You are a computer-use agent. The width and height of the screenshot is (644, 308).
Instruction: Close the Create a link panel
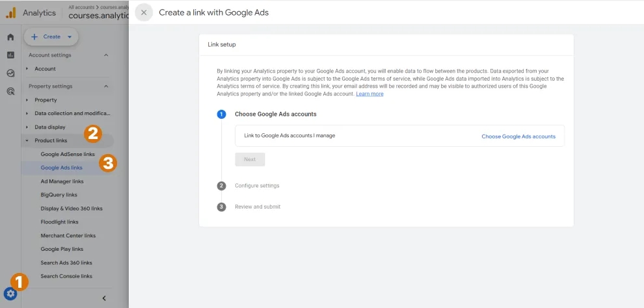click(144, 12)
